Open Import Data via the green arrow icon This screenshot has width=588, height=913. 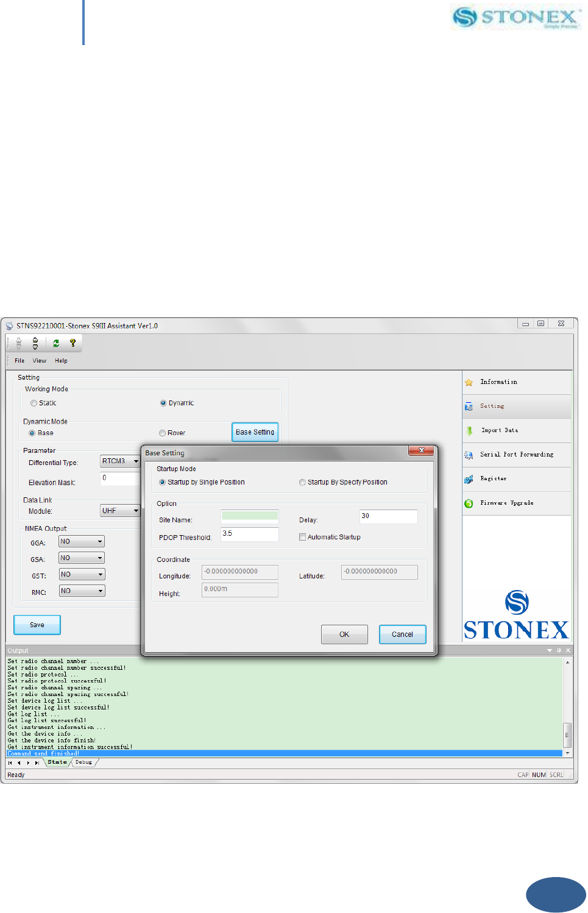pos(469,430)
